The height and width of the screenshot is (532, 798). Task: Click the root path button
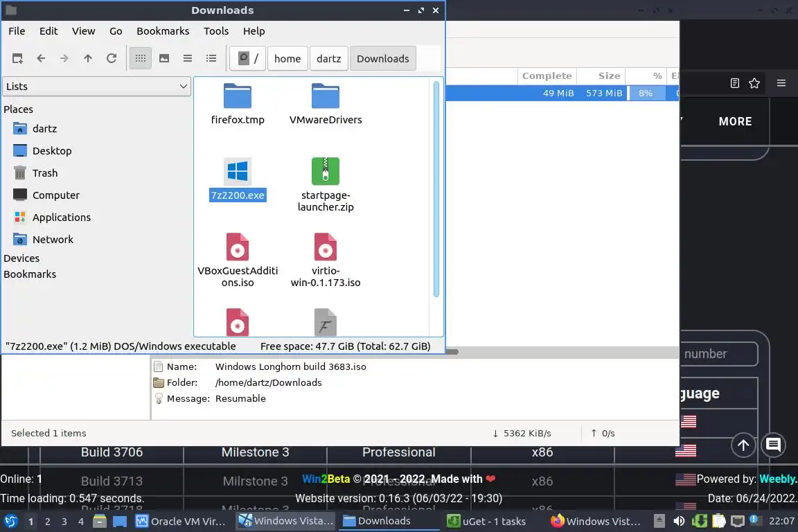click(x=248, y=59)
